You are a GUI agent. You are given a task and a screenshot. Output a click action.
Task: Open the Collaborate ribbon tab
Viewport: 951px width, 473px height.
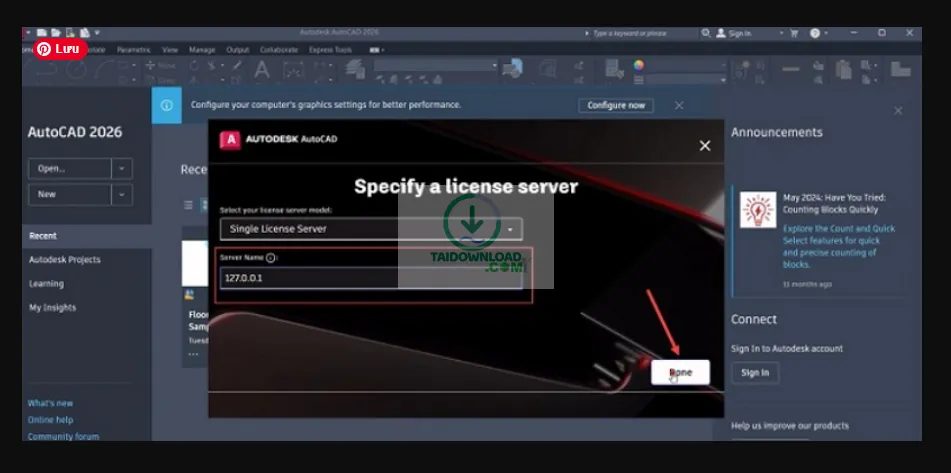coord(278,50)
